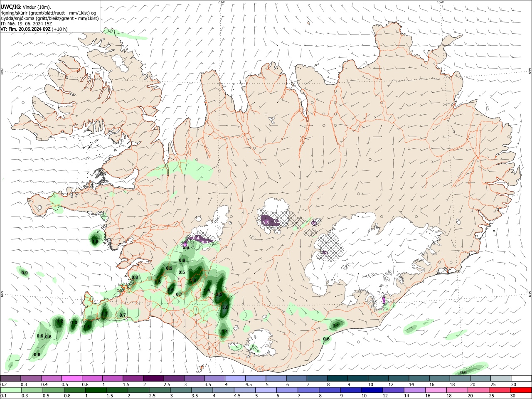
Task: Click the 1.4 precipitation label on the map
Action: tap(207, 290)
